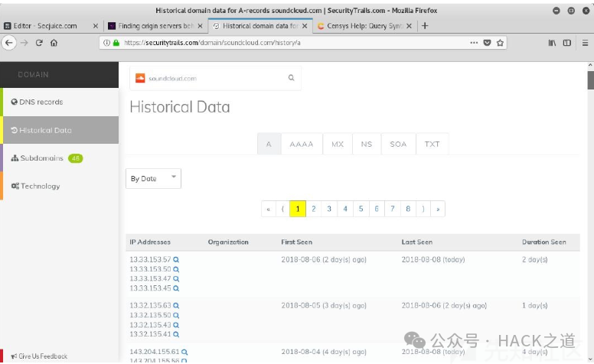This screenshot has width=594, height=364.
Task: Close the Censys Help tab
Action: pos(409,26)
